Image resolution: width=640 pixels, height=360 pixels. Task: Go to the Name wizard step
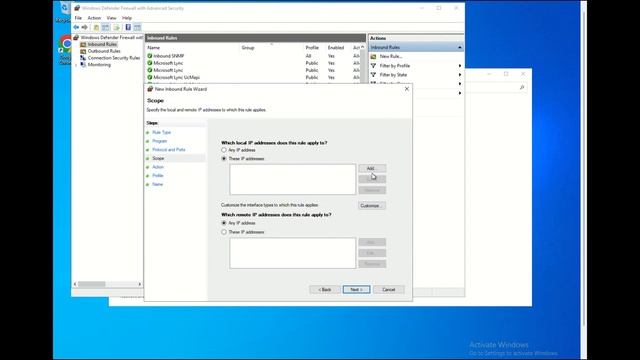[x=158, y=184]
